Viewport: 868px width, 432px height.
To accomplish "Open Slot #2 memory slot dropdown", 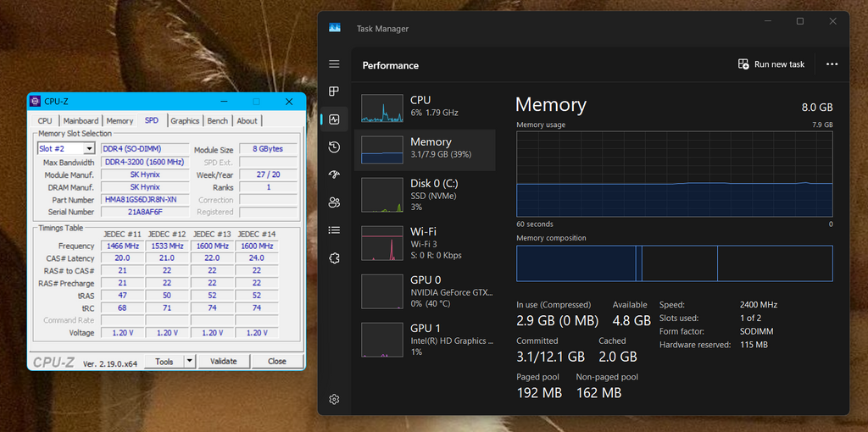I will tap(66, 149).
